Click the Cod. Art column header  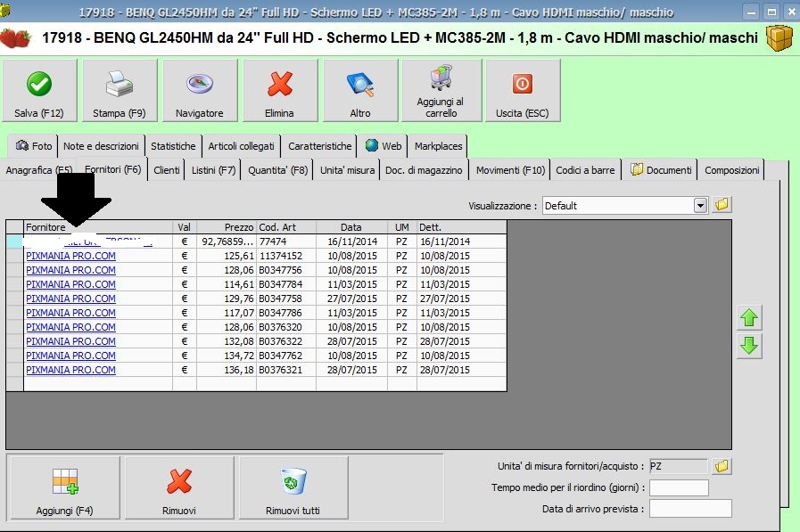286,227
